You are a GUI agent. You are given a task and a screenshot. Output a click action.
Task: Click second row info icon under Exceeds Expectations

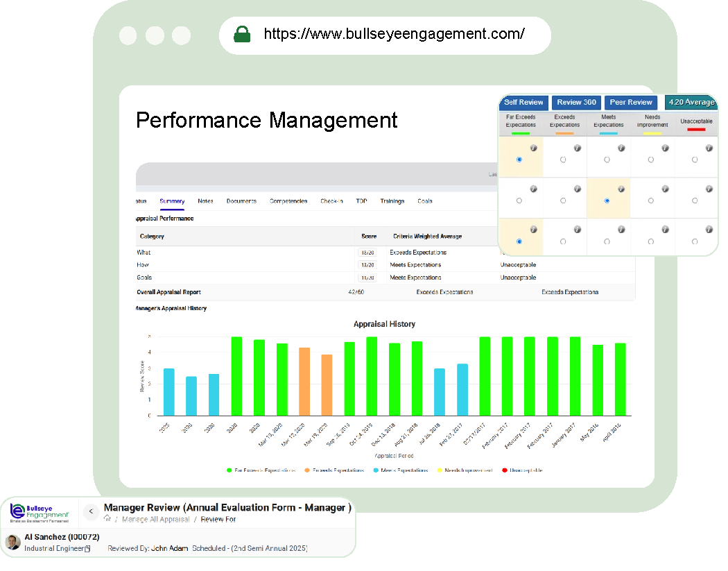578,189
